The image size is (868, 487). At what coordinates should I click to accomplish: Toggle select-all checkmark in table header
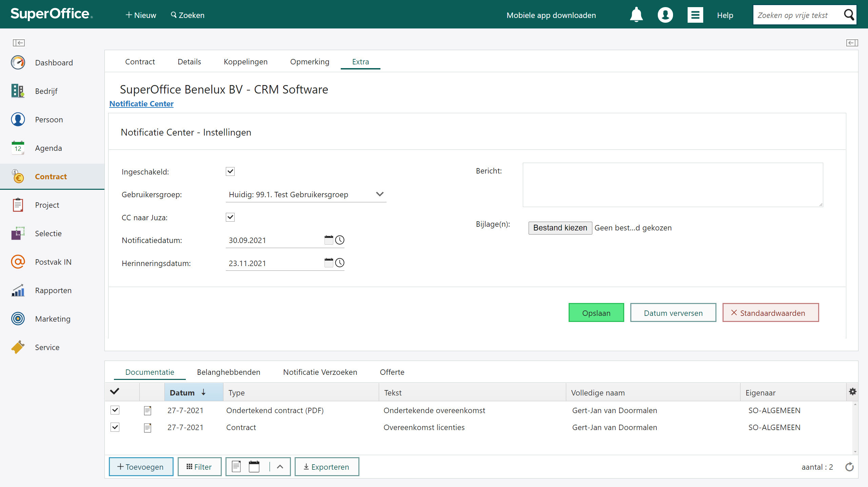115,391
